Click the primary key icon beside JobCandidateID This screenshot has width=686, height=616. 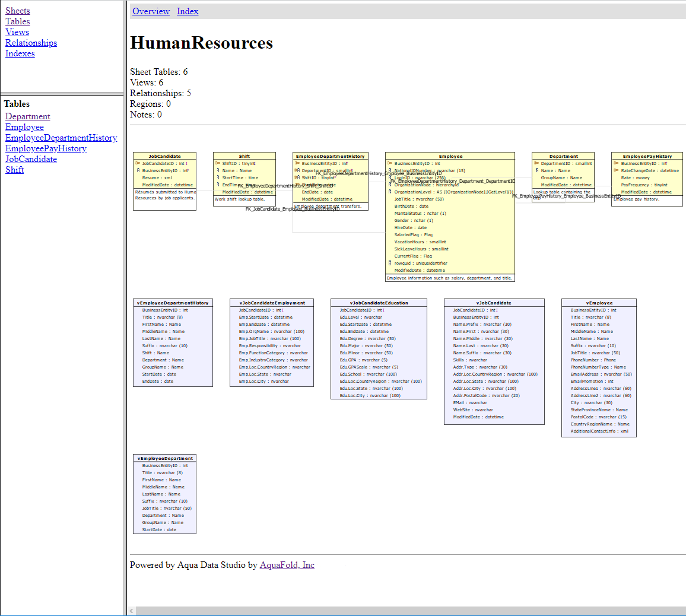click(x=138, y=163)
